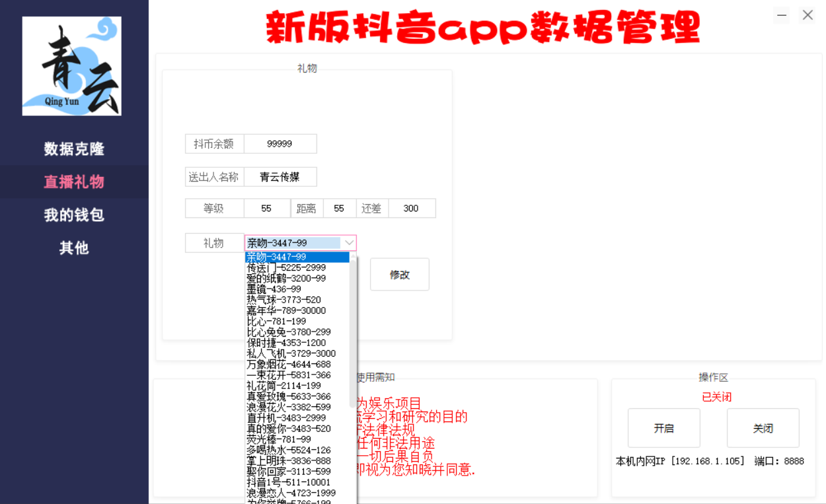826x504 pixels.
Task: Click the 礼物 label beside the combo box
Action: pos(214,243)
